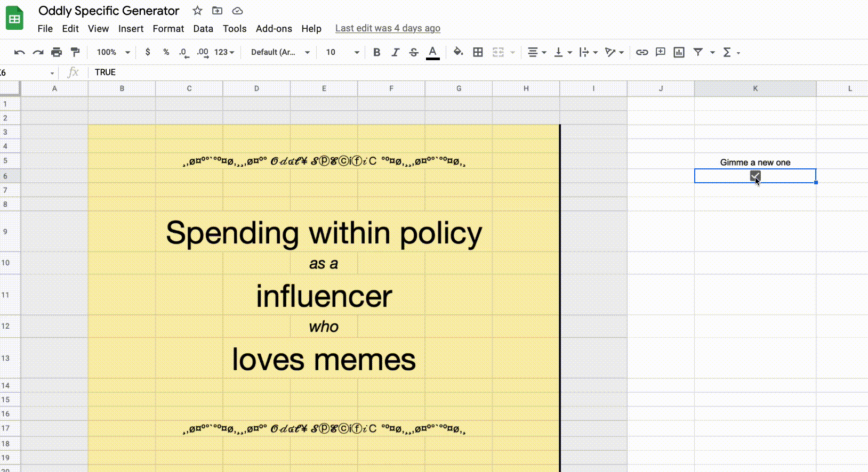This screenshot has height=472, width=868.
Task: Click the Oddly Specific Generator title
Action: coord(109,11)
